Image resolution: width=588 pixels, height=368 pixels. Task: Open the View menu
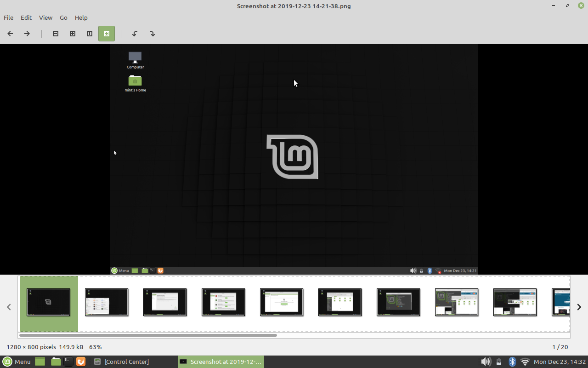click(45, 17)
